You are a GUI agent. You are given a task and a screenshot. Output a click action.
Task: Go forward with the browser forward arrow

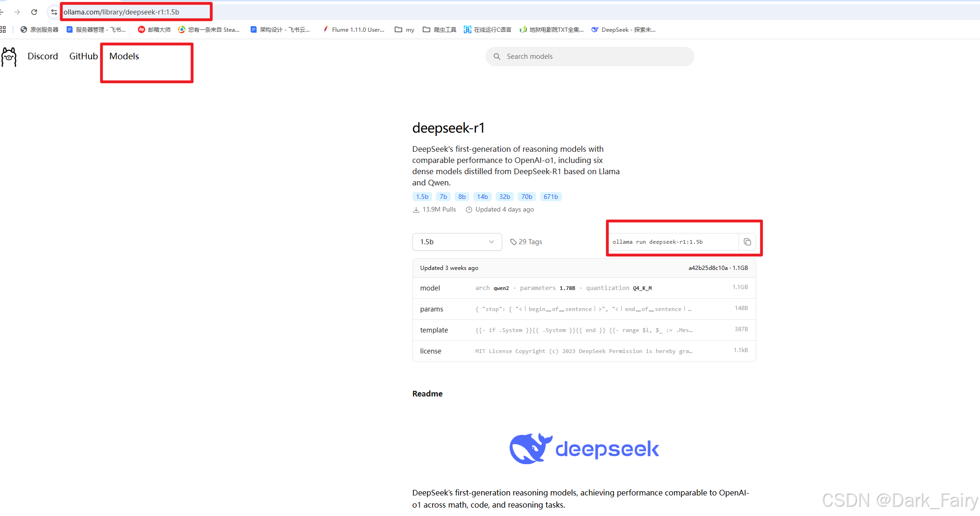(x=17, y=12)
